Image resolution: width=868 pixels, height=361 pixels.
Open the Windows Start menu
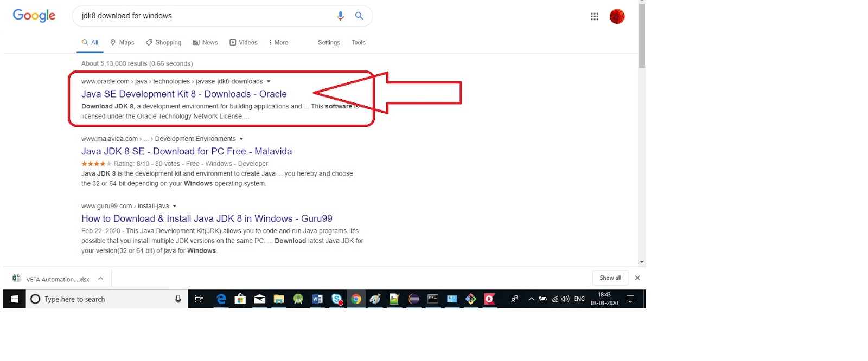coord(15,299)
